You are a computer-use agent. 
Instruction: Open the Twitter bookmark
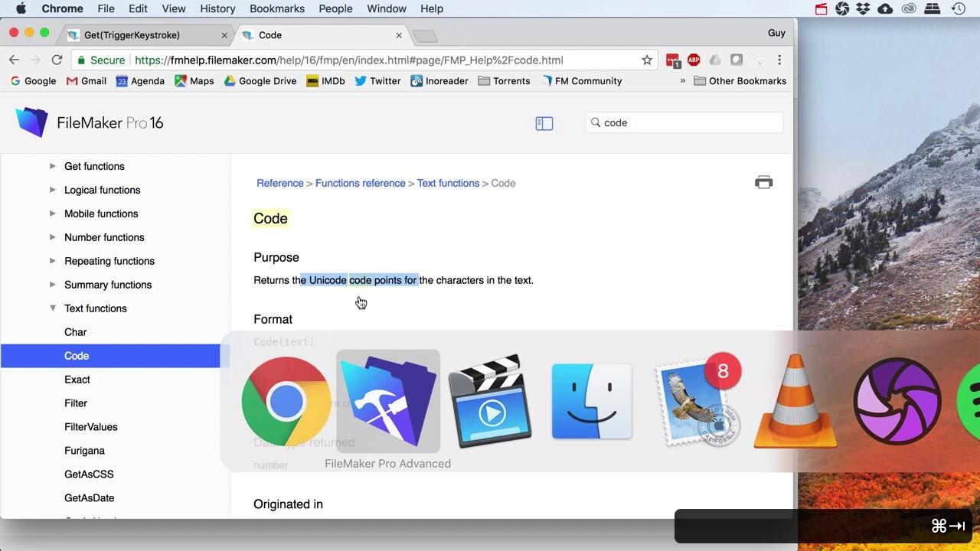(x=377, y=80)
